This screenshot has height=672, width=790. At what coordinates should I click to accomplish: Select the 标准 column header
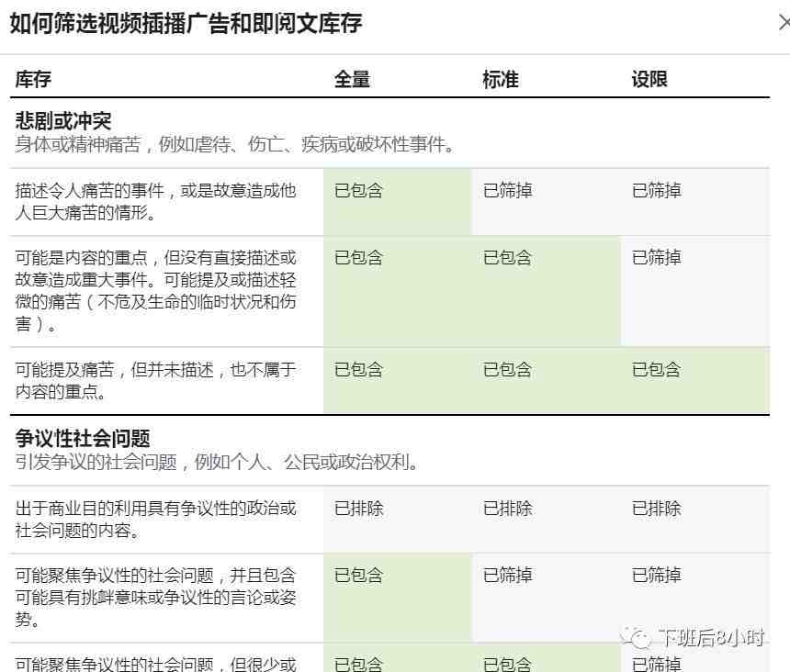click(x=501, y=79)
